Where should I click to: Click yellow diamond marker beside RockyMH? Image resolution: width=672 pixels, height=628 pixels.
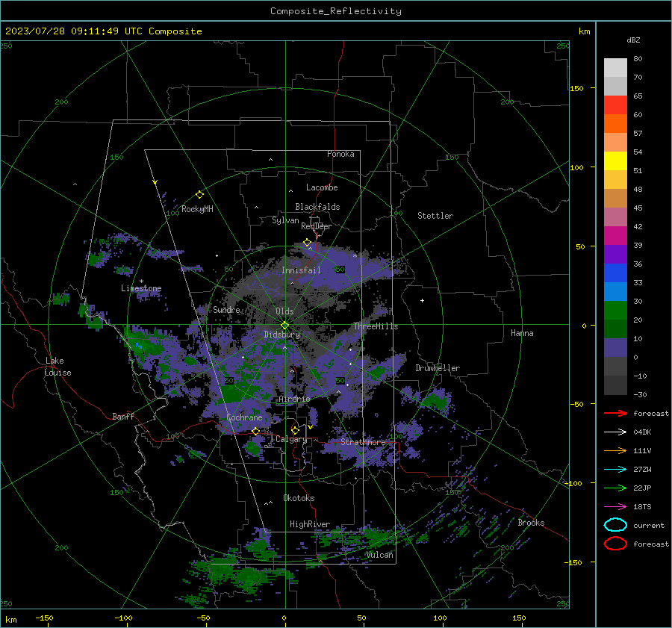point(199,195)
